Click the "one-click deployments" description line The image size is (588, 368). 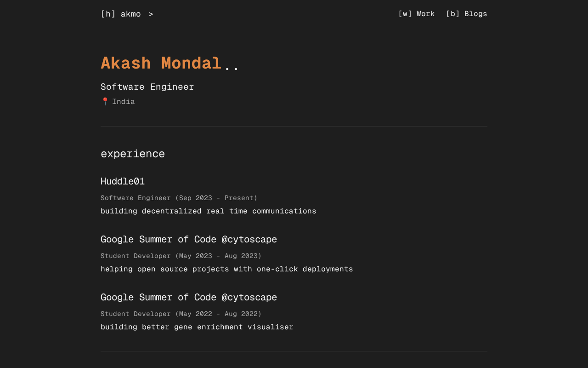pos(226,269)
